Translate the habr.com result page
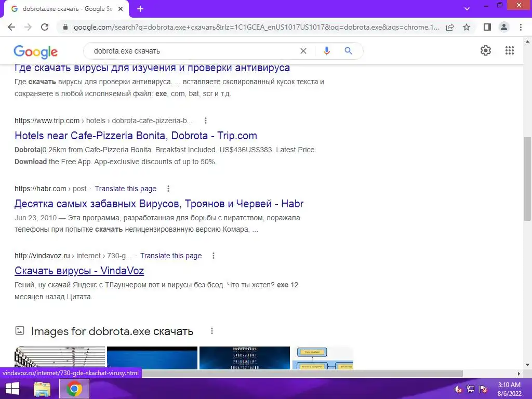Screen dimensions: 532x399 click(126, 189)
